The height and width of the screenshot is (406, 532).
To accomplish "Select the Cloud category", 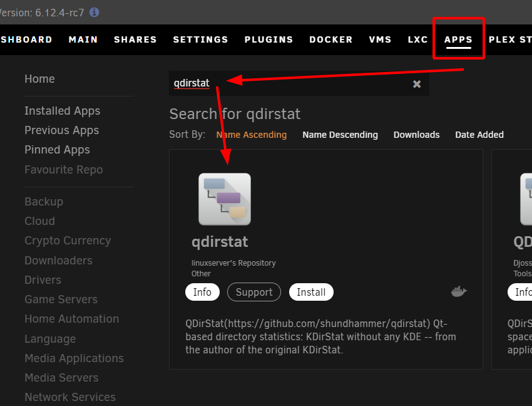I will [39, 221].
